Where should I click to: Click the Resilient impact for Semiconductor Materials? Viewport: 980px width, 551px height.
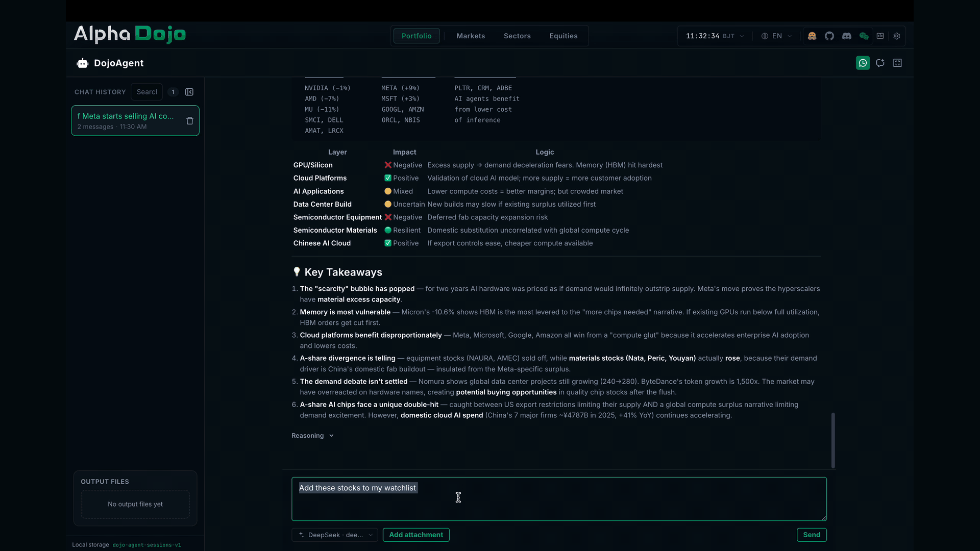pos(403,230)
